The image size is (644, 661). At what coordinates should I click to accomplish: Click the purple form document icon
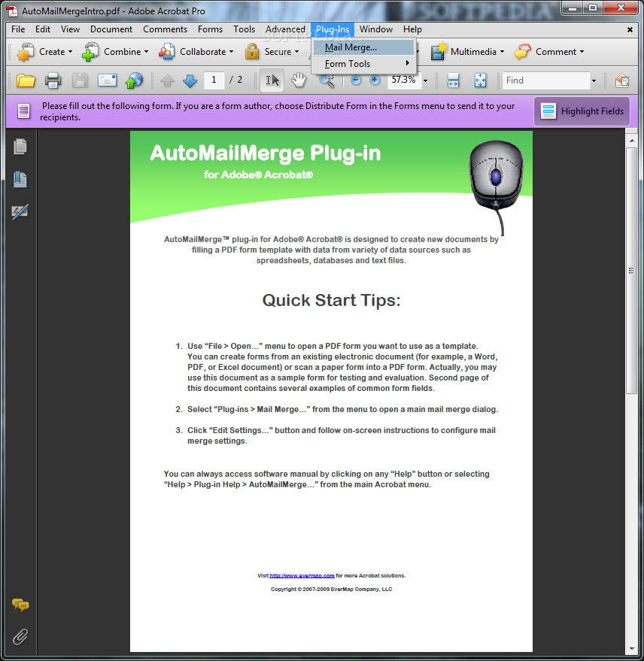click(23, 111)
